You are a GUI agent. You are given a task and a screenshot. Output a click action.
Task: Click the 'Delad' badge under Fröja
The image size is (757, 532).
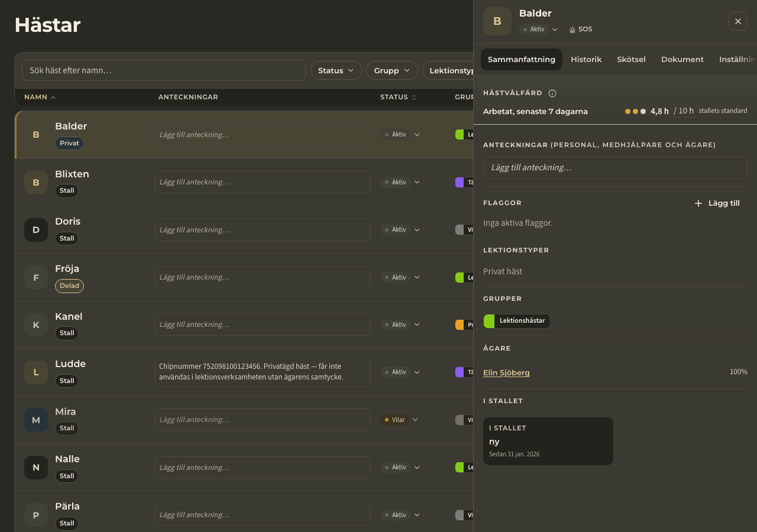(x=69, y=286)
